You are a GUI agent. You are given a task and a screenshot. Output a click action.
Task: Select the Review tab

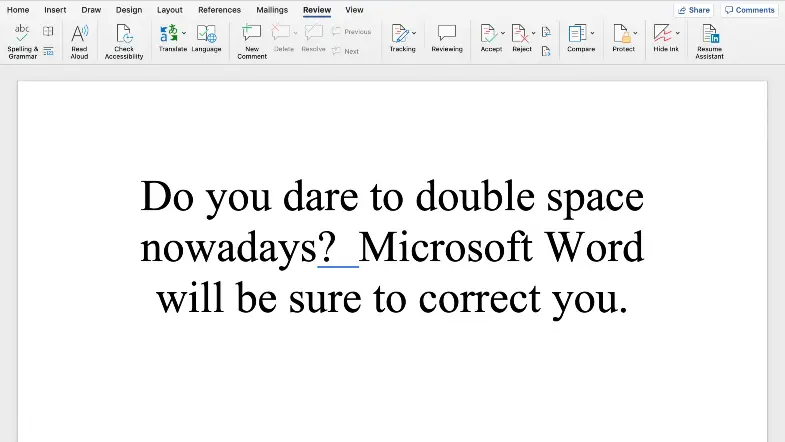[x=317, y=10]
